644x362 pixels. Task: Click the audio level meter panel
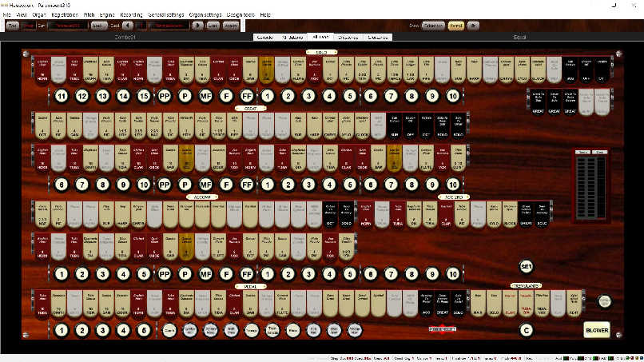591,185
